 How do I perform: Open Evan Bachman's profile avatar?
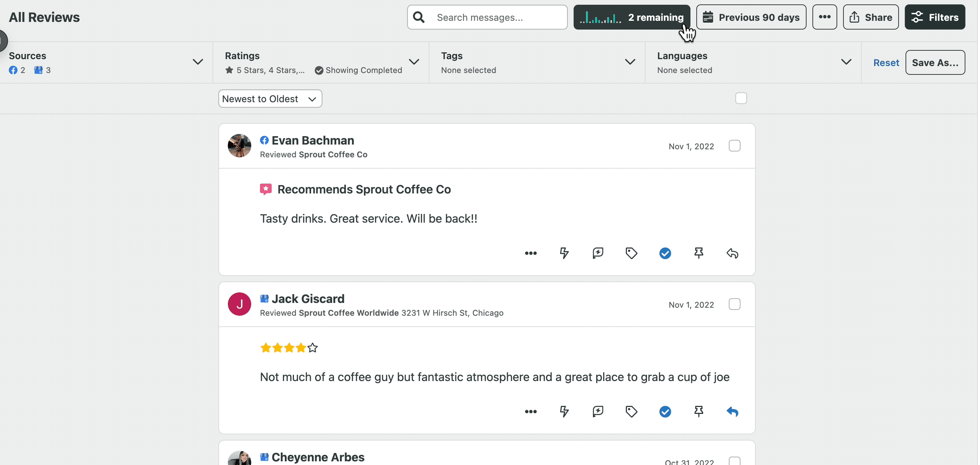coord(239,146)
